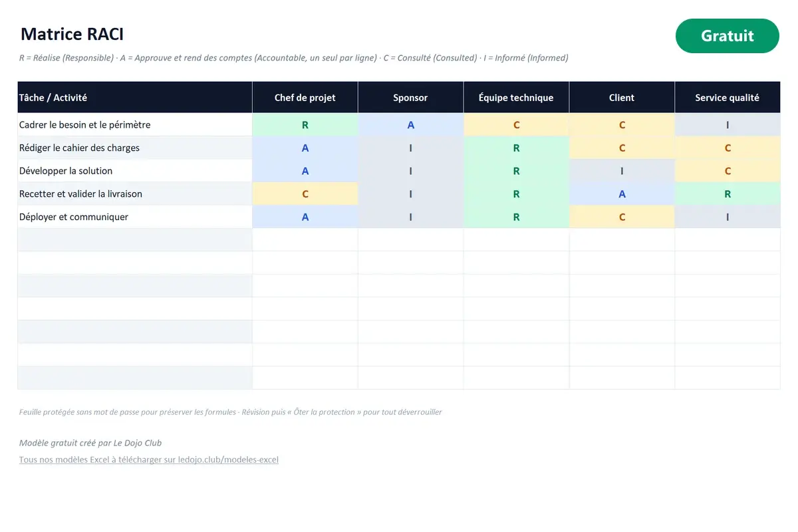798x532 pixels.
Task: Select Service qualité's green R in Recetter row
Action: point(728,194)
